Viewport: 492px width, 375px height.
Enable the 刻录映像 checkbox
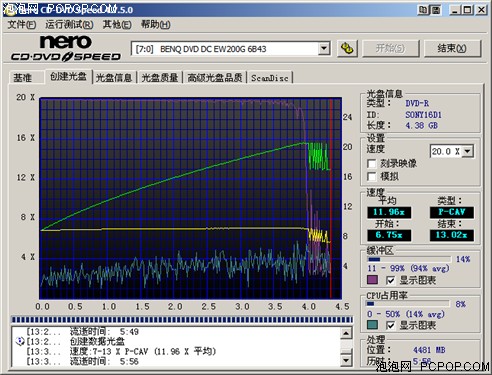point(371,164)
